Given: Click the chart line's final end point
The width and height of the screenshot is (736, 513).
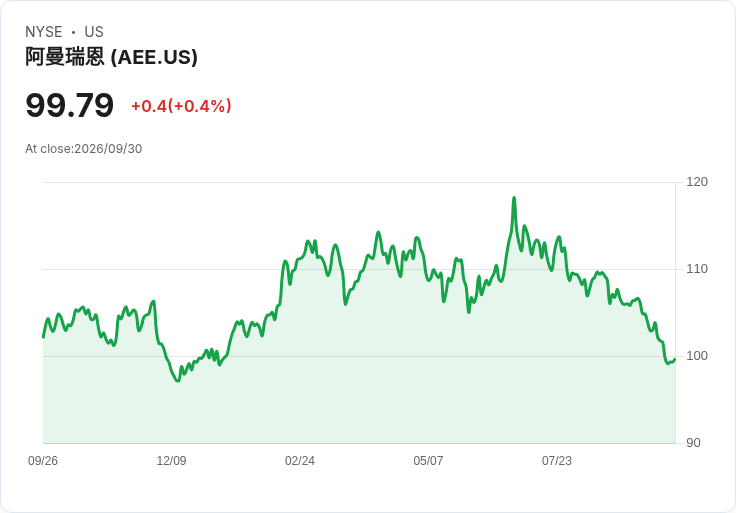Looking at the screenshot, I should point(675,360).
